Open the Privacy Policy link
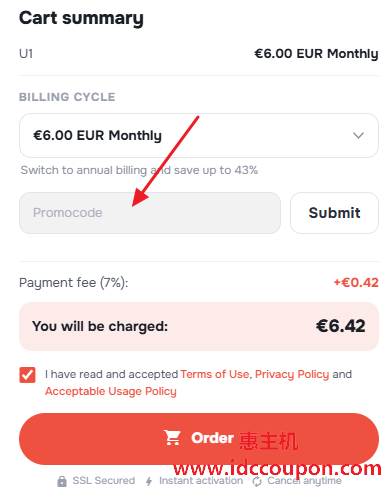The image size is (390, 495). tap(292, 374)
